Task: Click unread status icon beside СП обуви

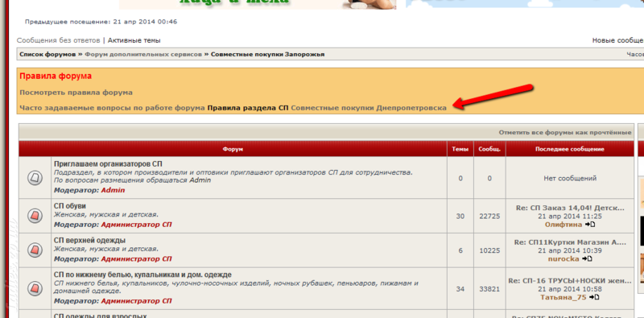Action: [35, 216]
